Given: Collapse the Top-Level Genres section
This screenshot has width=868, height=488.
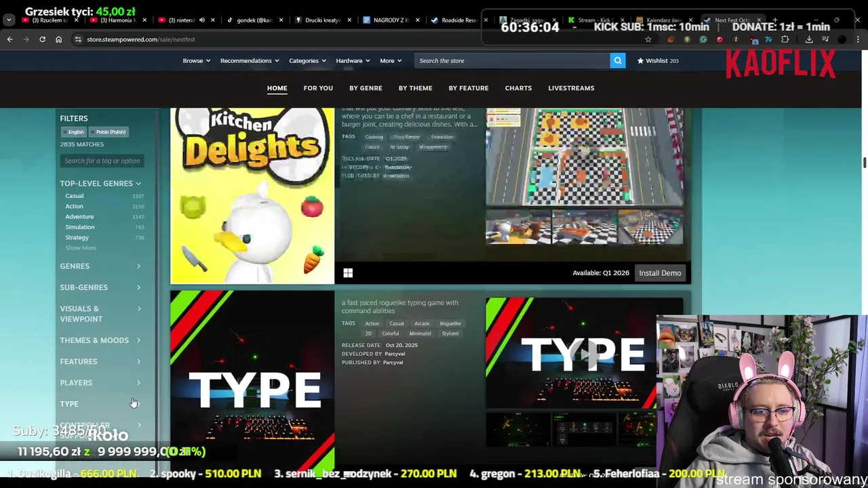Looking at the screenshot, I should tap(100, 183).
